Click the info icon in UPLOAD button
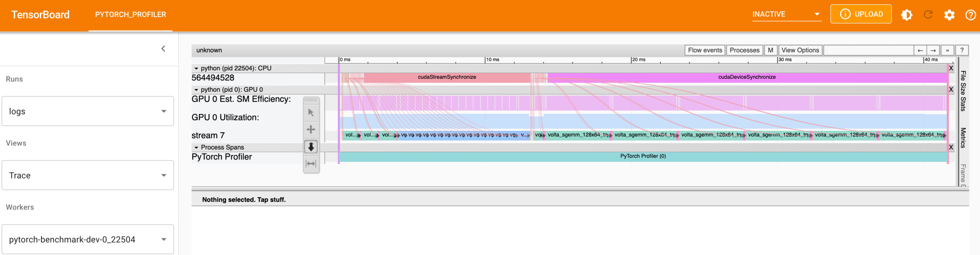Screen dimensions: 980x255 [x=845, y=14]
